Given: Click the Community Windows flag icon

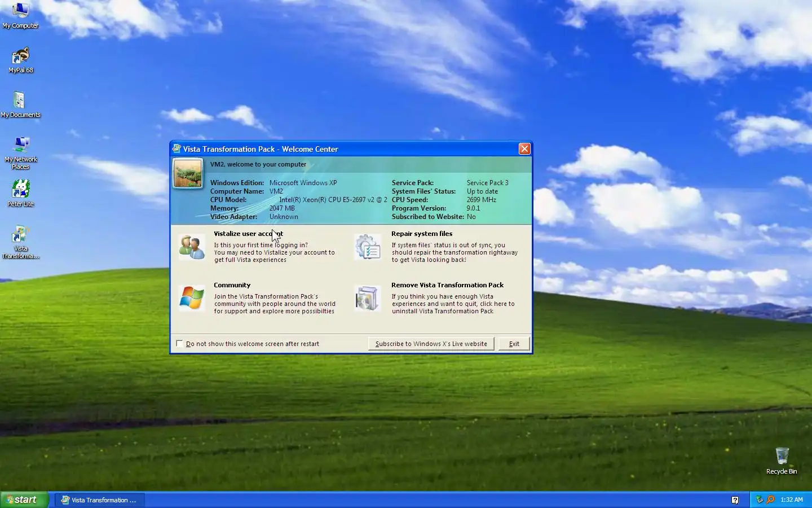Looking at the screenshot, I should point(192,298).
